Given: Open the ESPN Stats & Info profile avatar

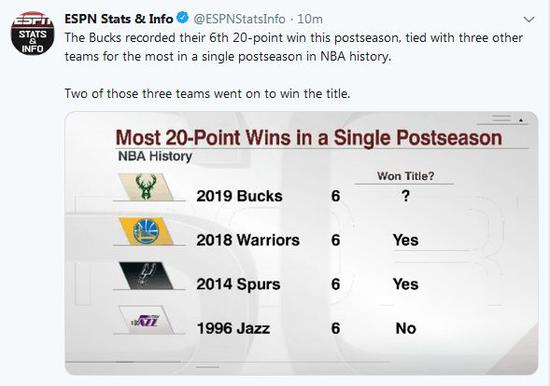Looking at the screenshot, I should coord(32,33).
